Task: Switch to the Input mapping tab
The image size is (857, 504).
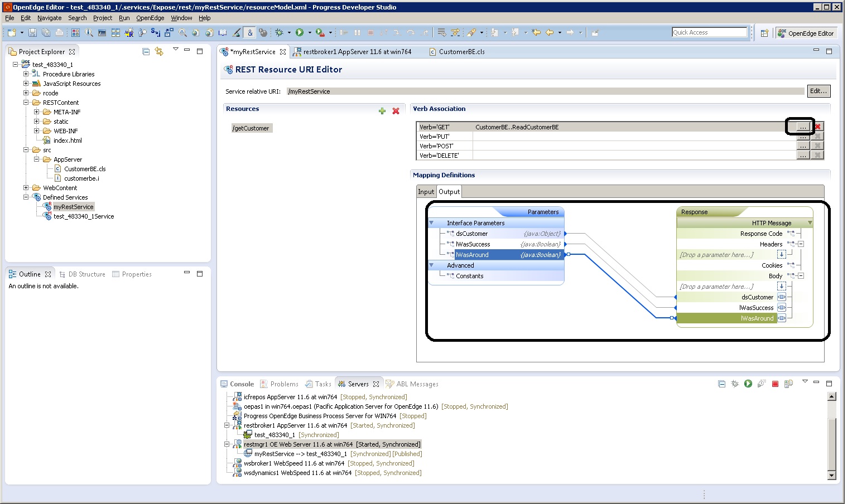Action: [x=426, y=192]
